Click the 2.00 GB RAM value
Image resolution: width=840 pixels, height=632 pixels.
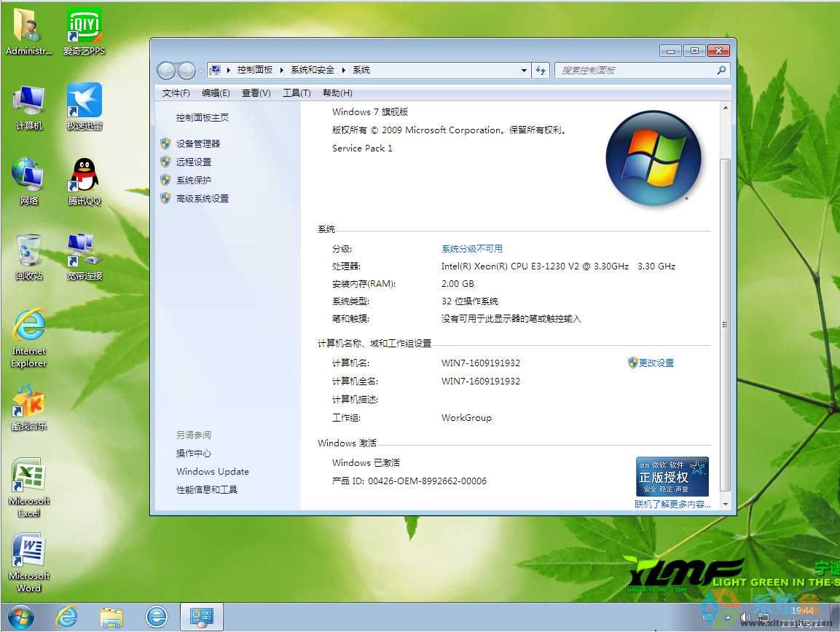(458, 284)
